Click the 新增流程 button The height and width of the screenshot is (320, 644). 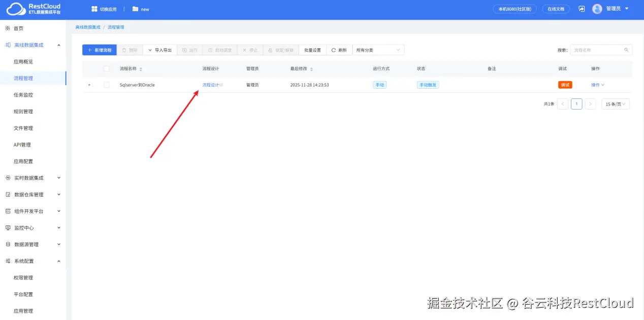point(100,50)
